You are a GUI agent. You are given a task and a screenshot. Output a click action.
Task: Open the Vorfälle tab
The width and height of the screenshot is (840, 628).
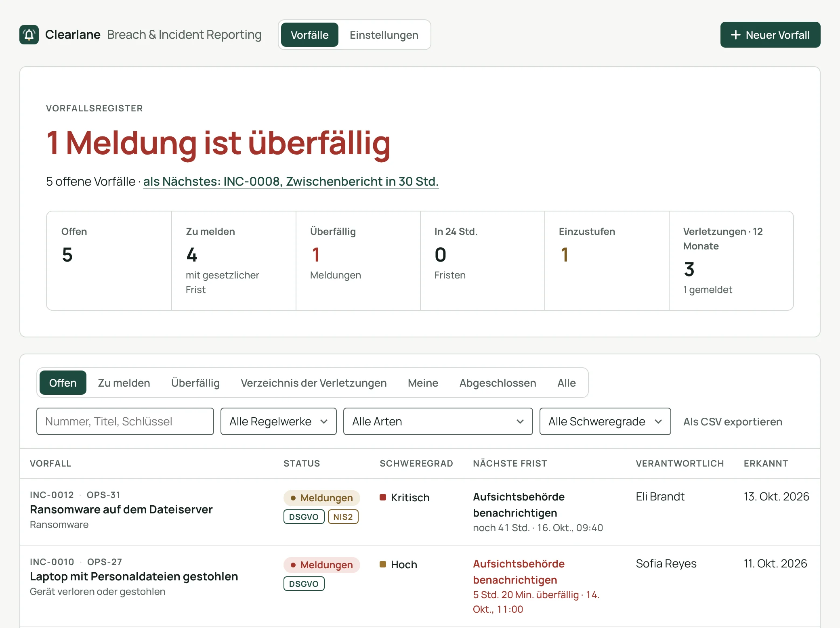click(x=309, y=35)
